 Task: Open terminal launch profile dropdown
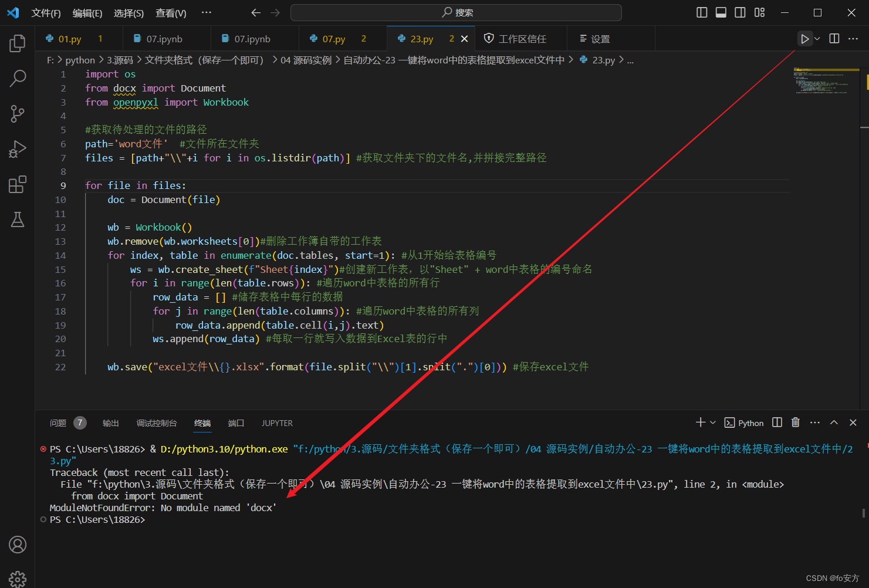click(713, 423)
